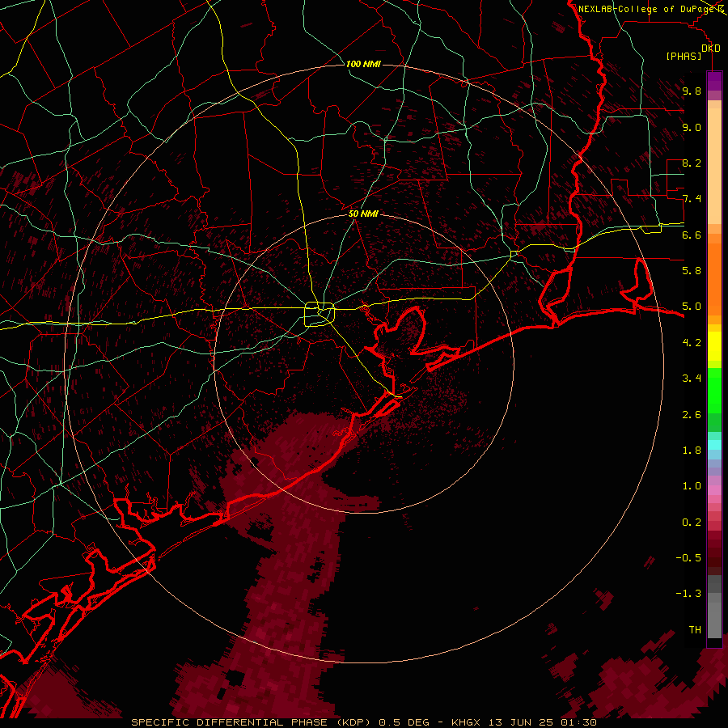Image resolution: width=728 pixels, height=728 pixels.
Task: Select the 9.0 legend value
Action: 692,127
